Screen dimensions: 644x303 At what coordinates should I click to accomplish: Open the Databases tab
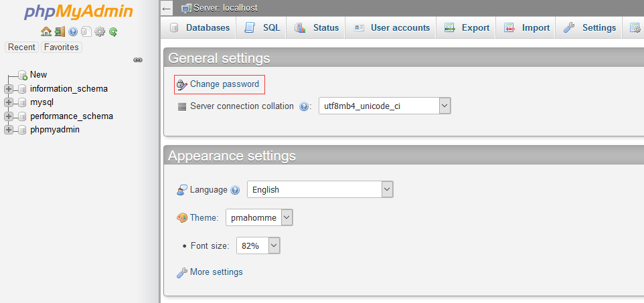pyautogui.click(x=199, y=28)
